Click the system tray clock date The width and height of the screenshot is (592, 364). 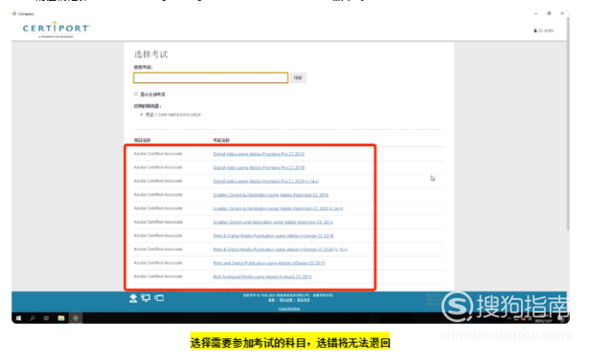[x=543, y=320]
